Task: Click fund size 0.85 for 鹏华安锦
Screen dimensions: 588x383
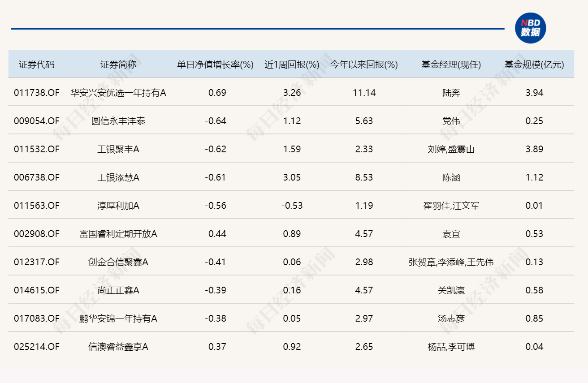Action: coord(534,318)
